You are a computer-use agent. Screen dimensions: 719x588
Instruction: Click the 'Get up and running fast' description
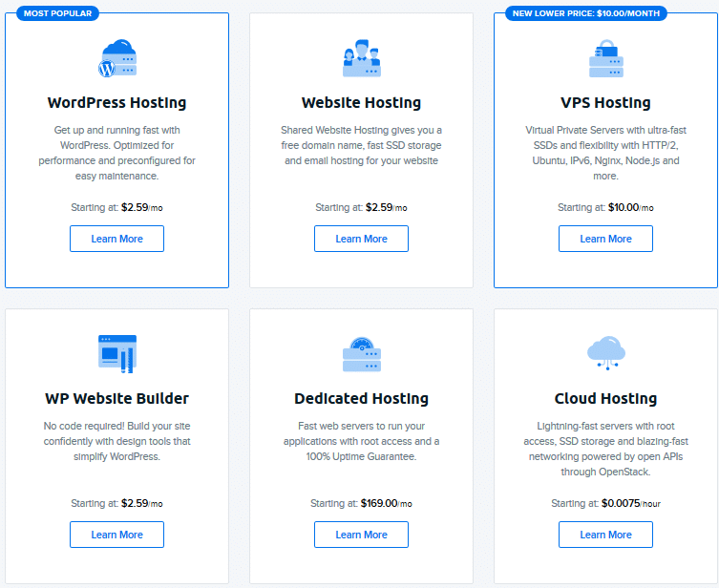coord(116,153)
